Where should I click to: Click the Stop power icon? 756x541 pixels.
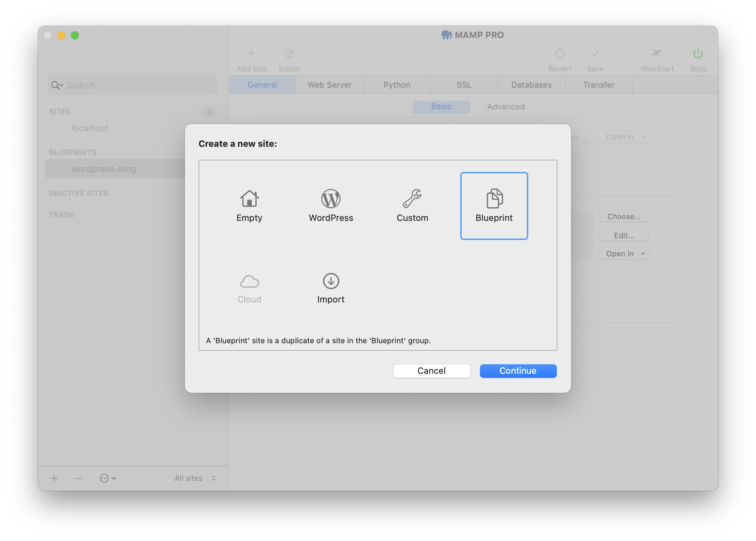tap(698, 53)
